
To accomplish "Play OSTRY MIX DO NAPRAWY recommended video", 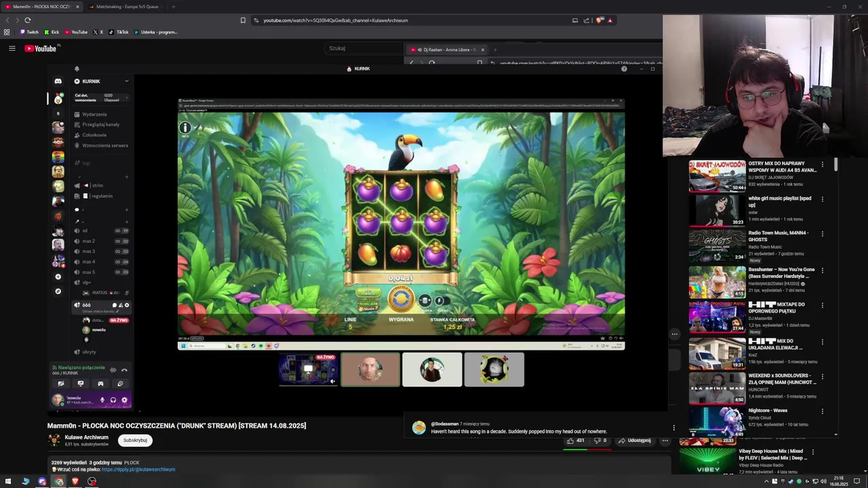I will click(x=717, y=176).
